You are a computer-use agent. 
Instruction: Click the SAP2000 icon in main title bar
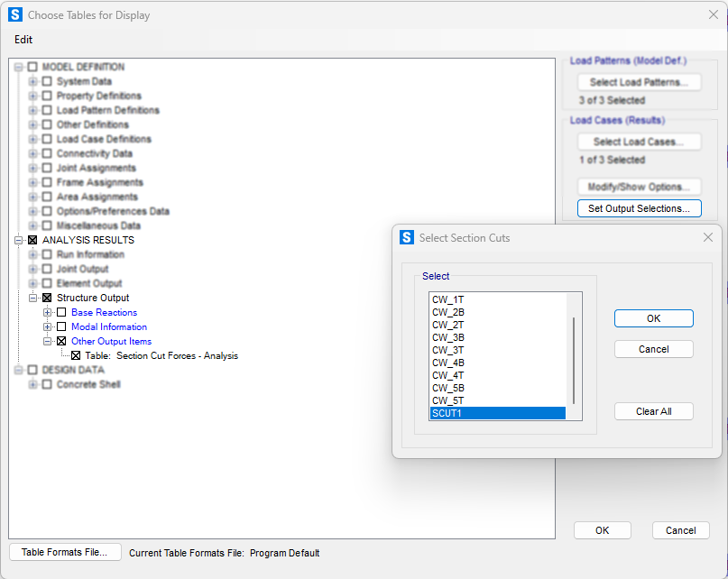15,14
